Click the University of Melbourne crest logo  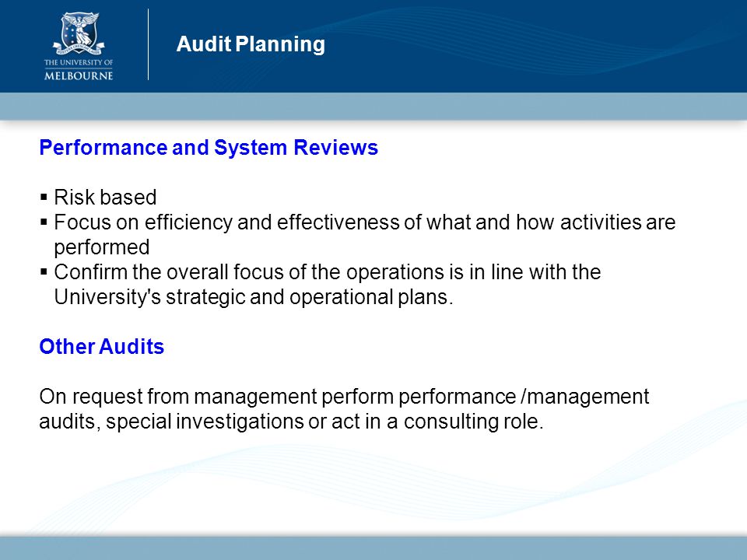coord(79,33)
